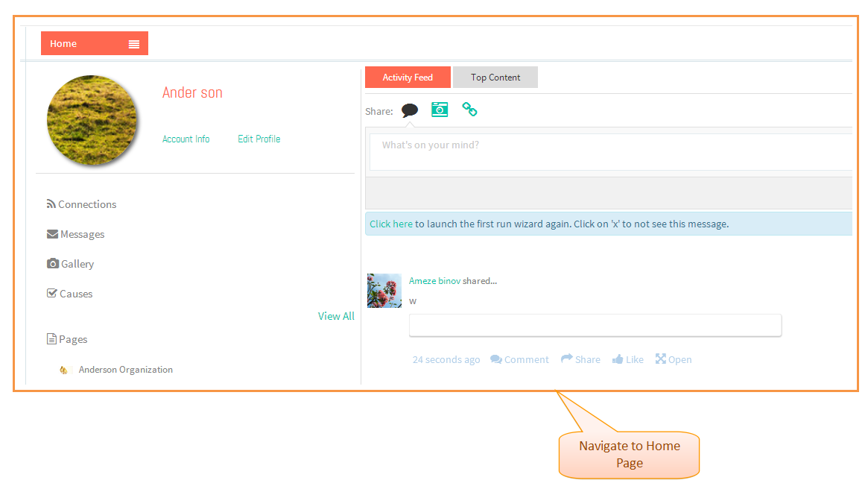Image resolution: width=868 pixels, height=486 pixels.
Task: Open the Ander son profile name
Action: (192, 92)
